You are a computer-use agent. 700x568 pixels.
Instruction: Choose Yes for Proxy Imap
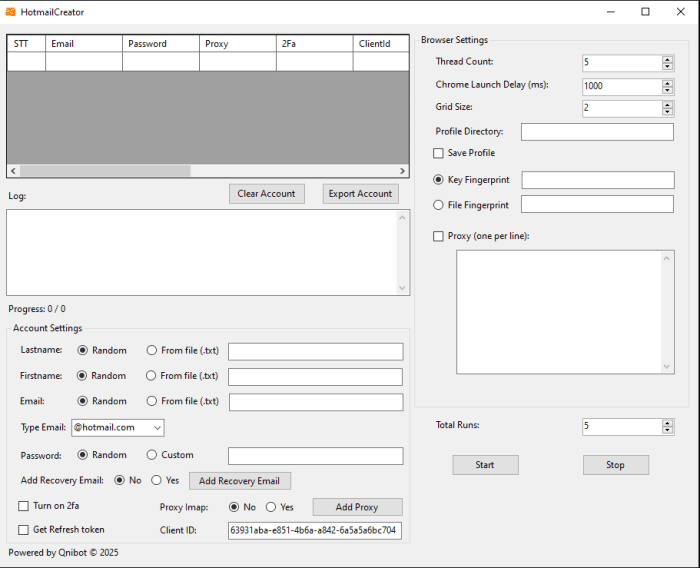pyautogui.click(x=271, y=507)
